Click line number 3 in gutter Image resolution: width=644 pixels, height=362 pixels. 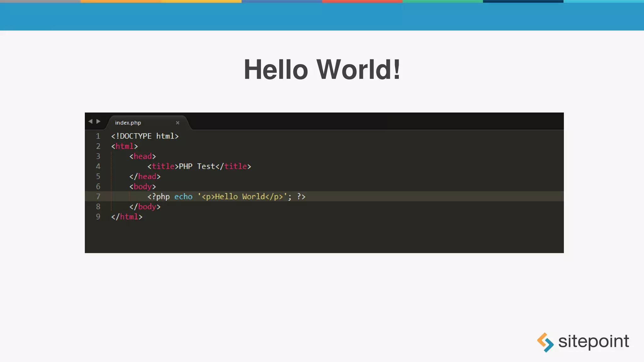[98, 156]
